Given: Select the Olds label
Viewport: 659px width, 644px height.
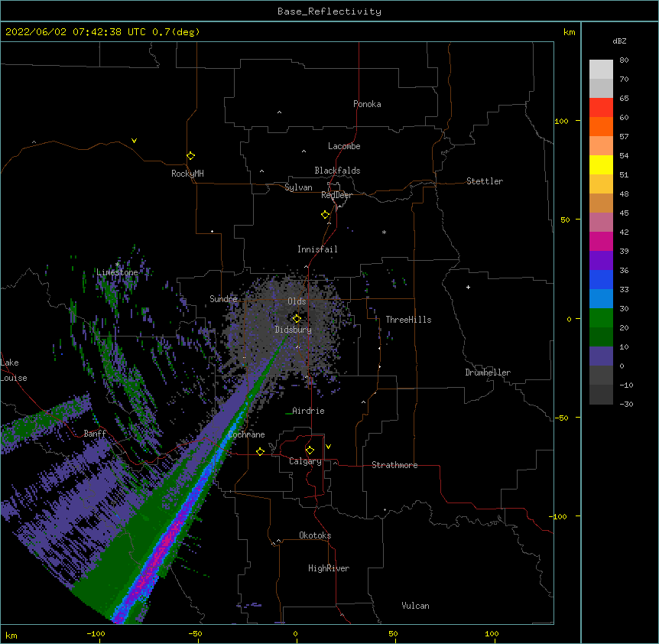Looking at the screenshot, I should [x=297, y=301].
